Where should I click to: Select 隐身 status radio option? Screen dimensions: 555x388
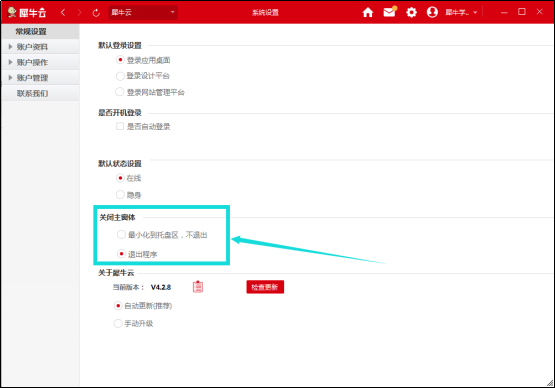coord(120,194)
